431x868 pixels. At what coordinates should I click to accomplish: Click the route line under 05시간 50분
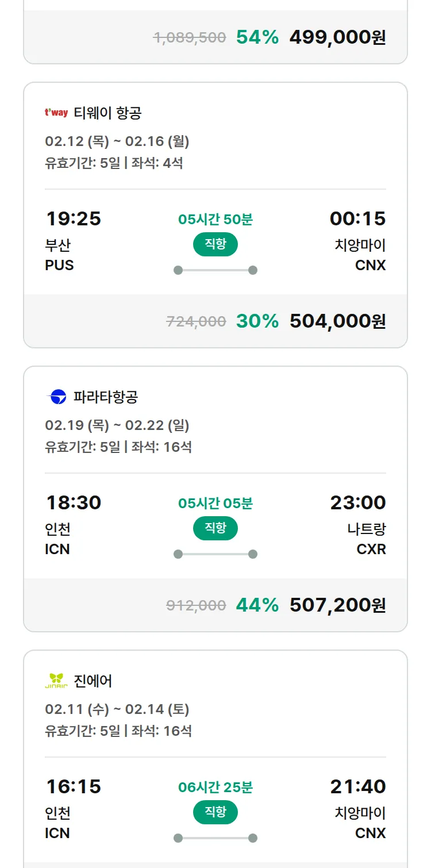coord(215,270)
